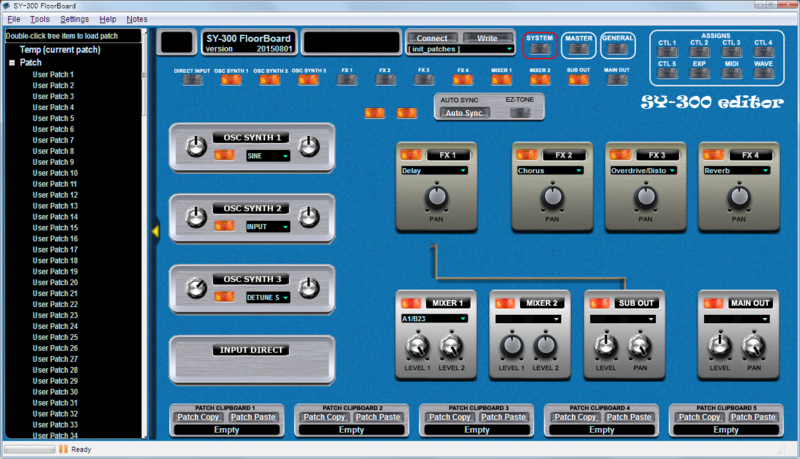Toggle the MIXER 1 panel switch
Viewport: 800px width, 459px height.
[x=411, y=303]
